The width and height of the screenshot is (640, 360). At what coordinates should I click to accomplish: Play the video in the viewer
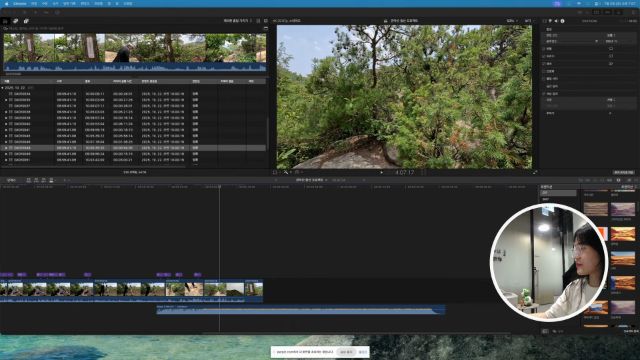tap(382, 172)
